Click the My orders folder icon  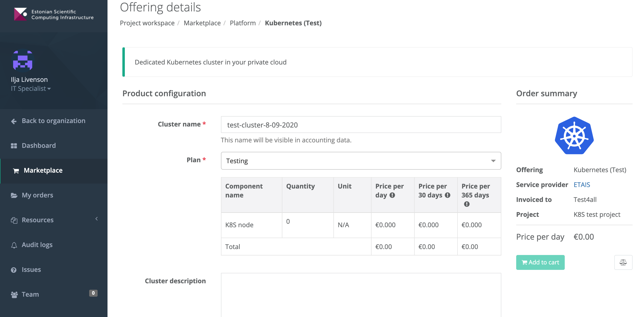point(14,195)
